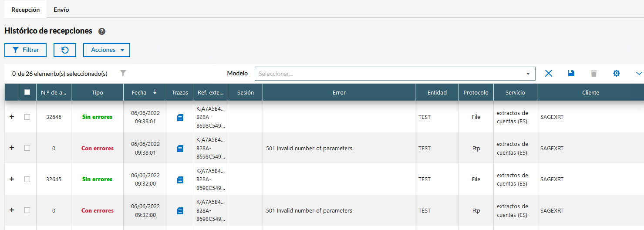
Task: Click the help question mark icon
Action: tap(102, 31)
